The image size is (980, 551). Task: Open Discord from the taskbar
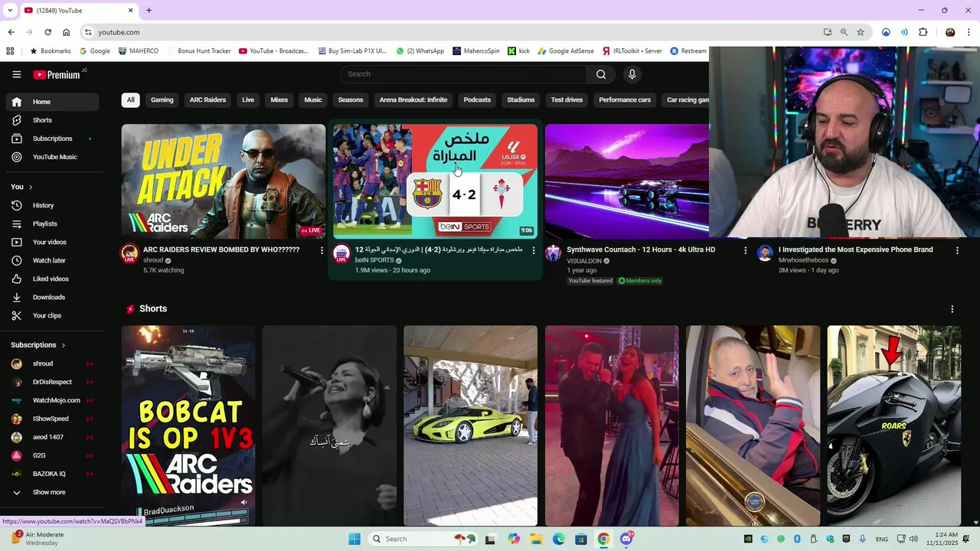click(626, 539)
